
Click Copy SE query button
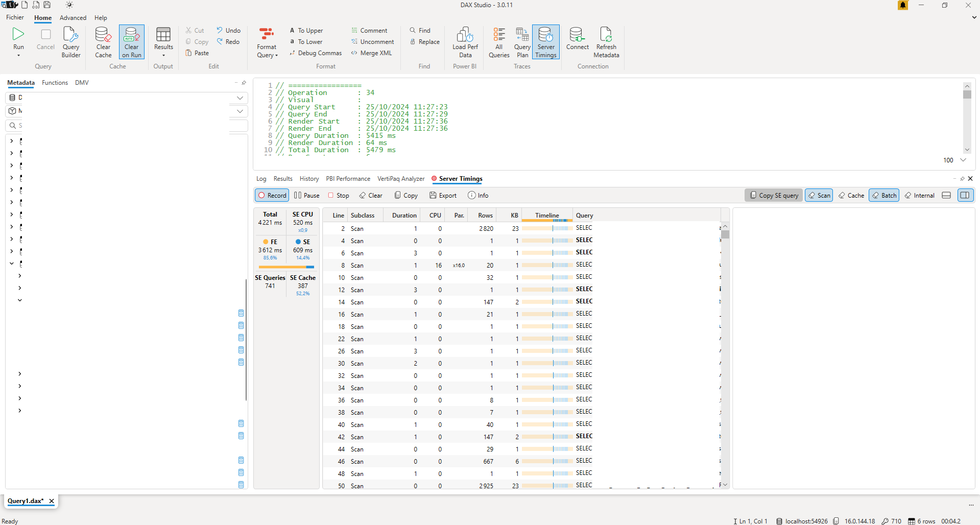pos(774,196)
